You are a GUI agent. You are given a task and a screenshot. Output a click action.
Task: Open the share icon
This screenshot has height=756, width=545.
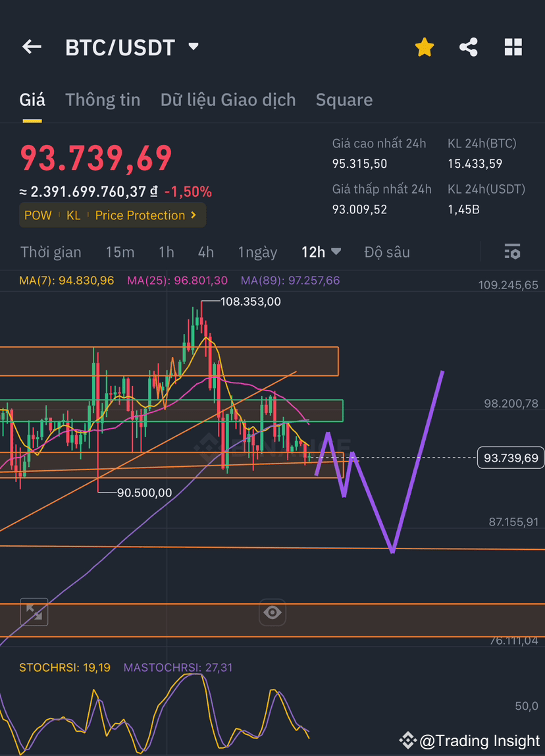click(x=469, y=46)
